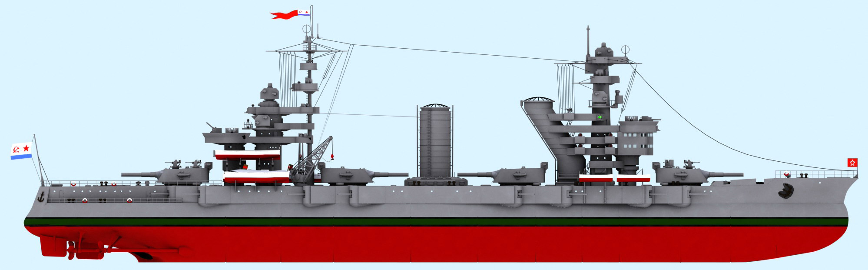The image size is (868, 270).
Task: Select the white and blue naval ensign flag
Action: 21,151
